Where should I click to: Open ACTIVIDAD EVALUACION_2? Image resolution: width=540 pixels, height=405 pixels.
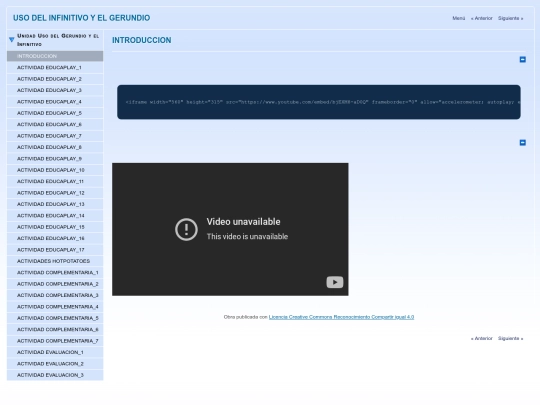55,364
